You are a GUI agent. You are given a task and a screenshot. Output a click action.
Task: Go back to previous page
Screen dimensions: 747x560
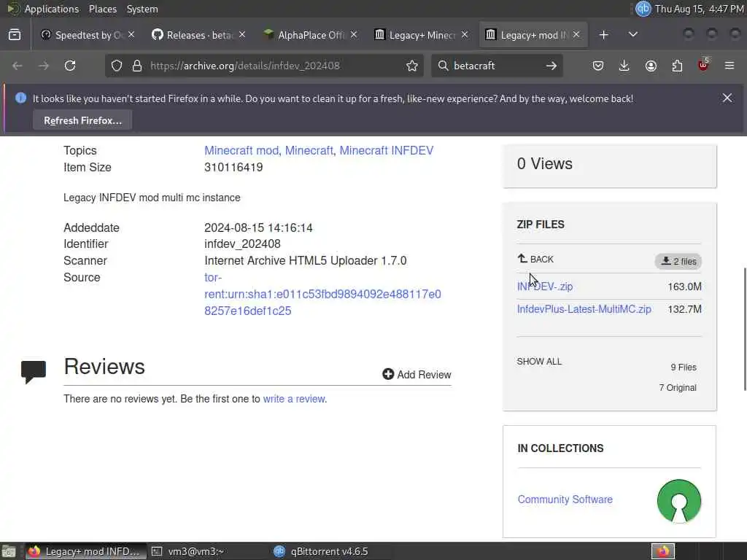(x=18, y=66)
